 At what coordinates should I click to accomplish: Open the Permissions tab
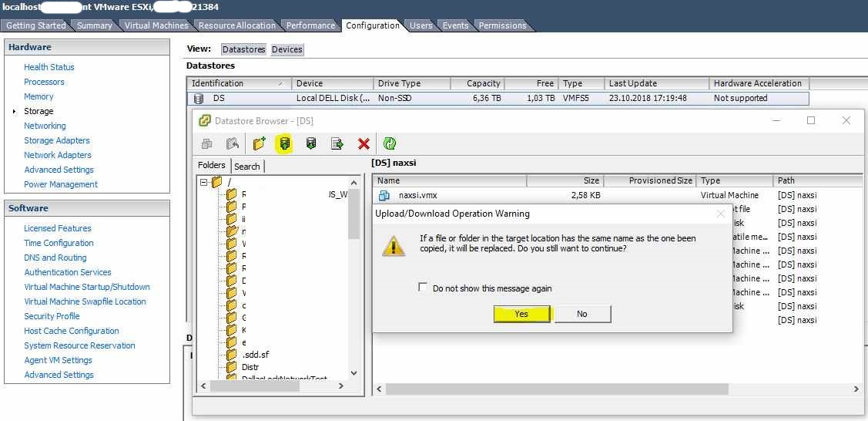(x=503, y=25)
